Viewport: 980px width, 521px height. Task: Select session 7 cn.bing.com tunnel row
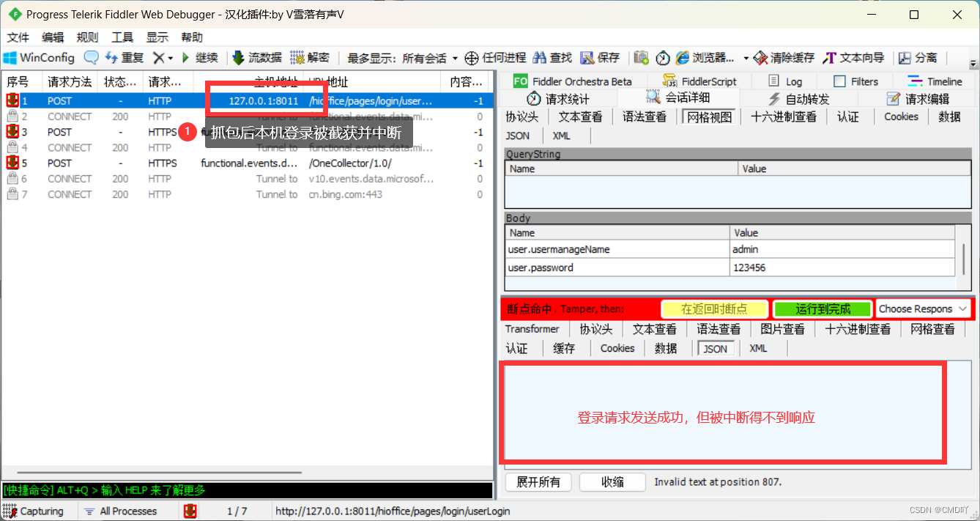click(x=246, y=194)
